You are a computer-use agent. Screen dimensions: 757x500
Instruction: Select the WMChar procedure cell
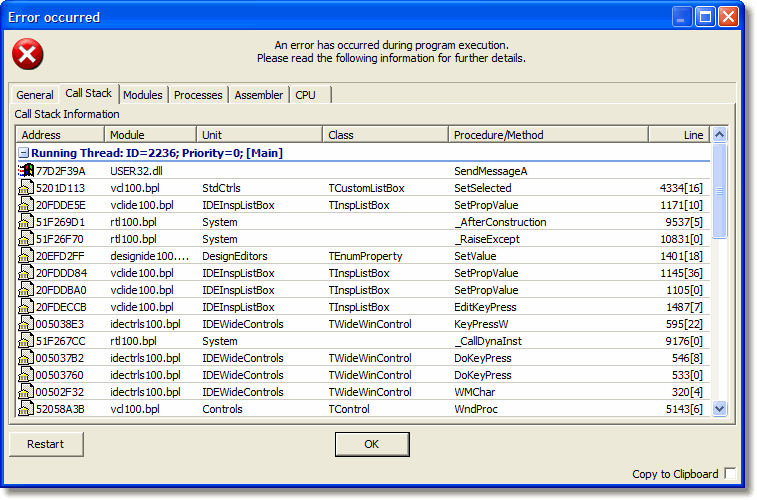point(475,392)
